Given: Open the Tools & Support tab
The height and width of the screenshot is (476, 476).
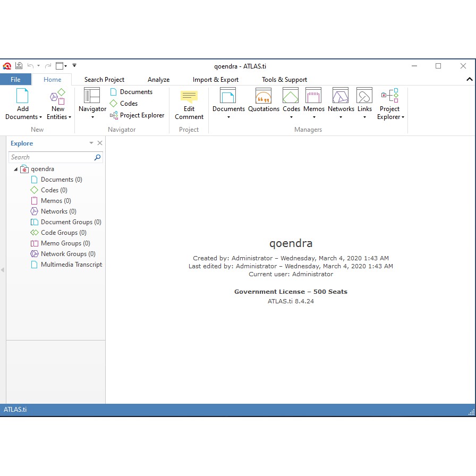Looking at the screenshot, I should coord(284,79).
